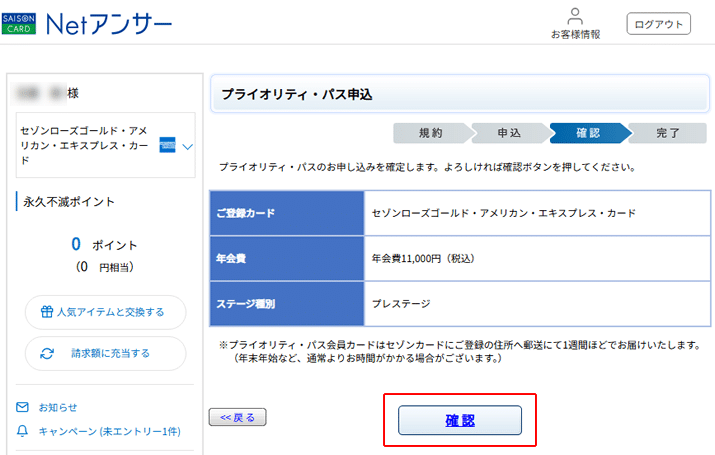Expand the card selector chevron
This screenshot has width=715, height=455.
[x=187, y=147]
